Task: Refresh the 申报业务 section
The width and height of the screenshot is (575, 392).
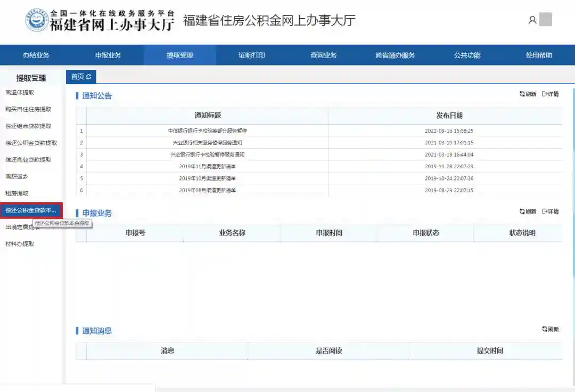Action: point(528,211)
